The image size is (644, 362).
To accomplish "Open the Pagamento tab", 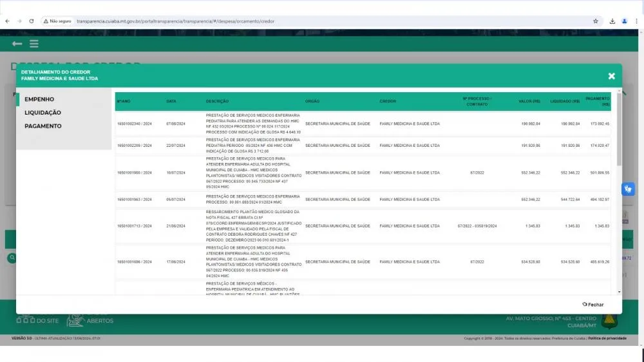I will pos(43,126).
